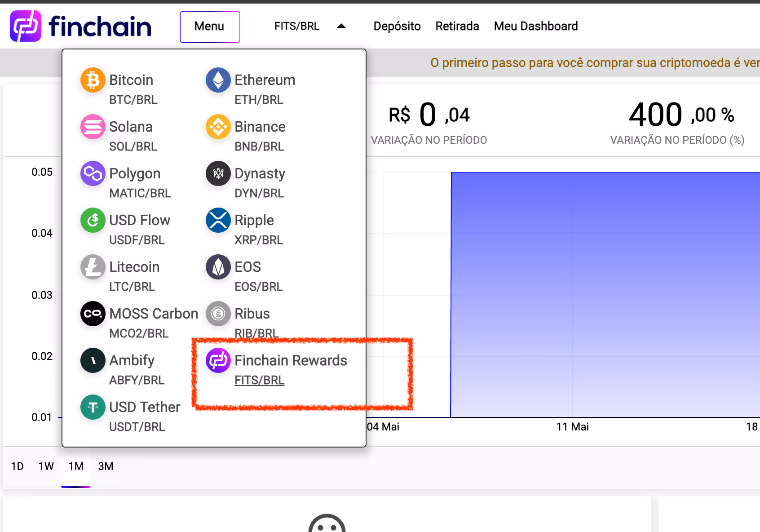
Task: Select the 1W chart period tab
Action: (x=46, y=466)
